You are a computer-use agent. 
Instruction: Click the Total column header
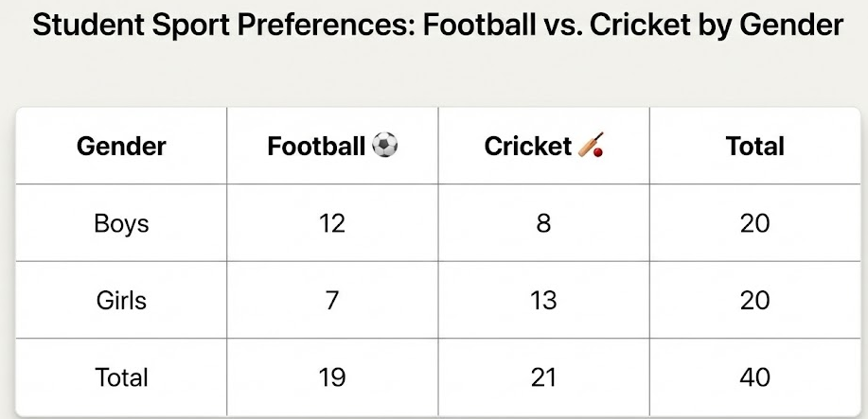click(754, 146)
